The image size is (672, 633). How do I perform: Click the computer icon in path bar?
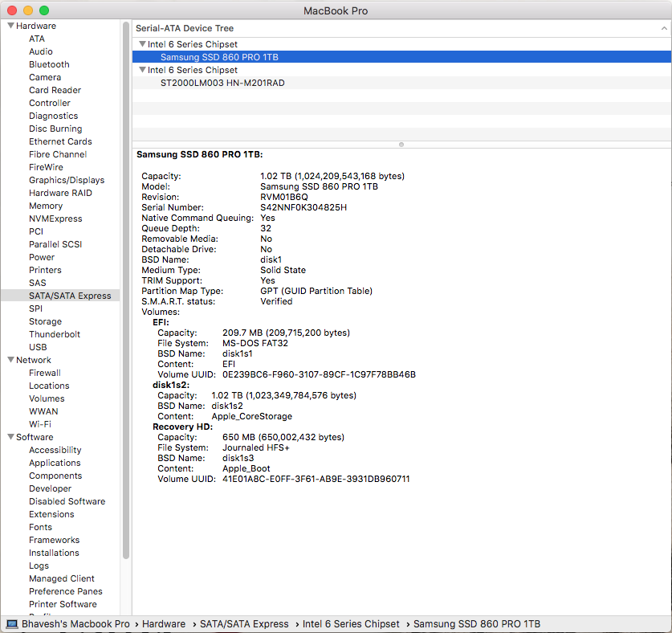11,624
